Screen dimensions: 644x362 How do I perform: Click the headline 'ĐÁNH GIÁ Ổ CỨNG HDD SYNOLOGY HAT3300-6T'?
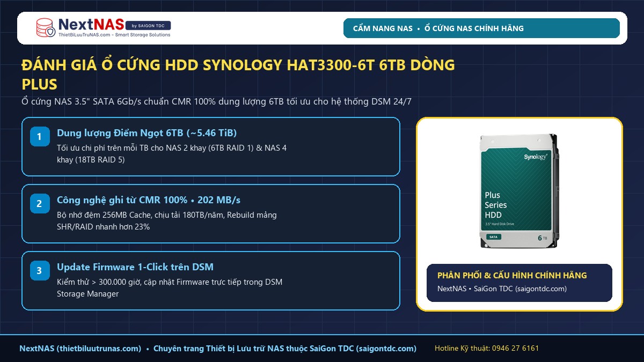pos(238,75)
